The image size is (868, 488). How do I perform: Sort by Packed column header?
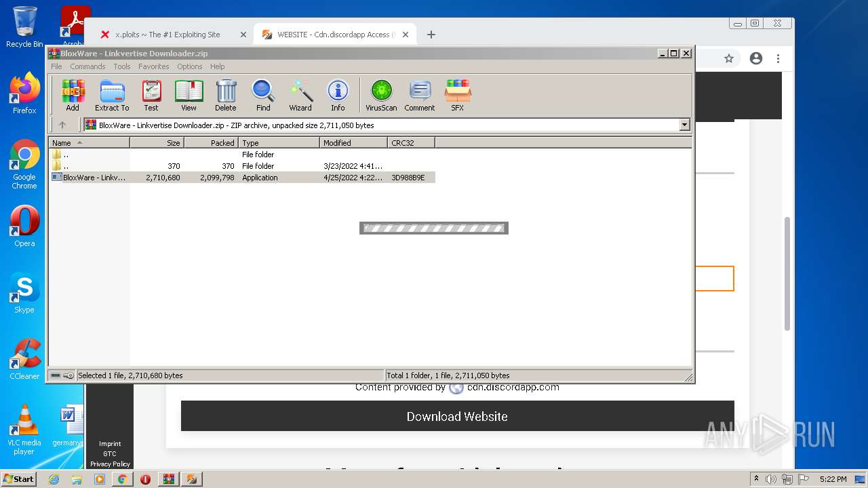(x=212, y=143)
